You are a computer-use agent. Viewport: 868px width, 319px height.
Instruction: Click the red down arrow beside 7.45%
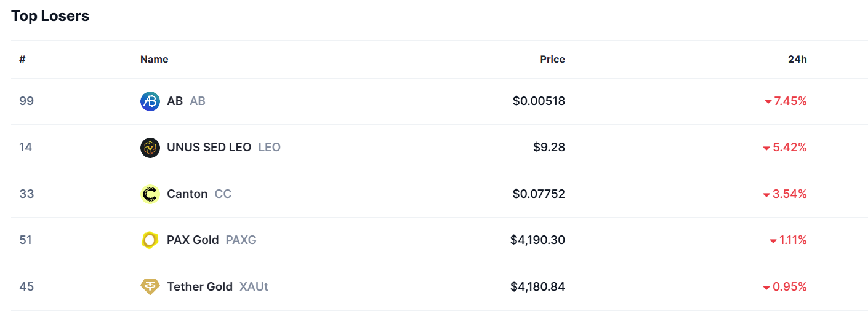pos(768,102)
